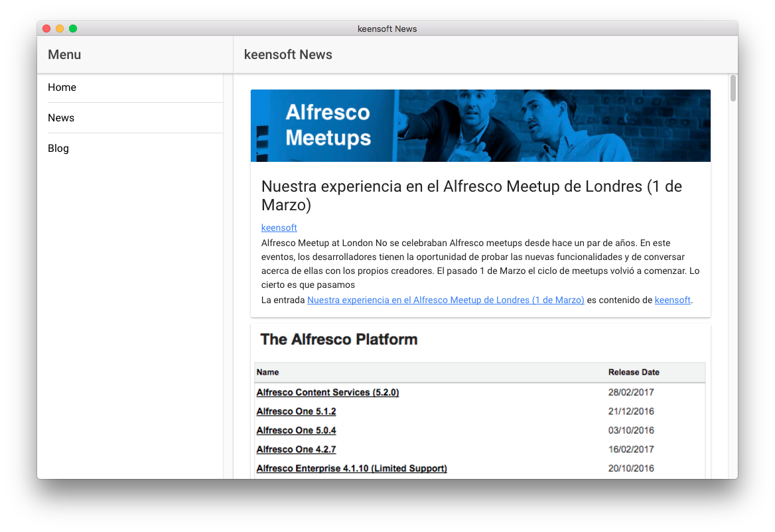Click the date 21/12/2016
Screen dimensions: 775x532
coord(630,411)
